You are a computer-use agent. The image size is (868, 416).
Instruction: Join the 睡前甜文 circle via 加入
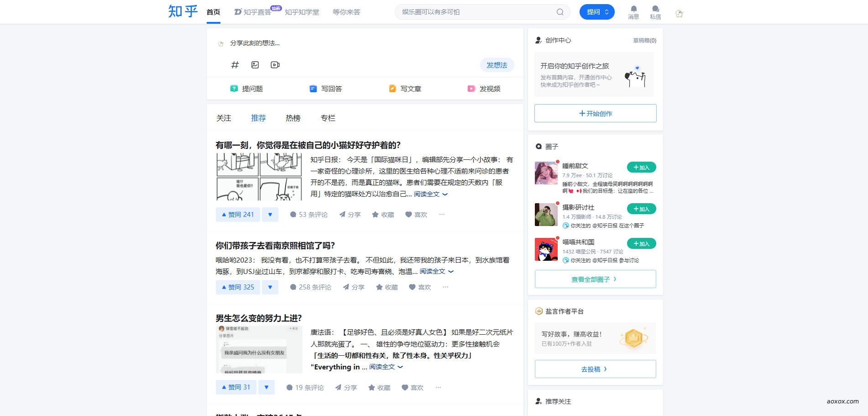click(641, 167)
